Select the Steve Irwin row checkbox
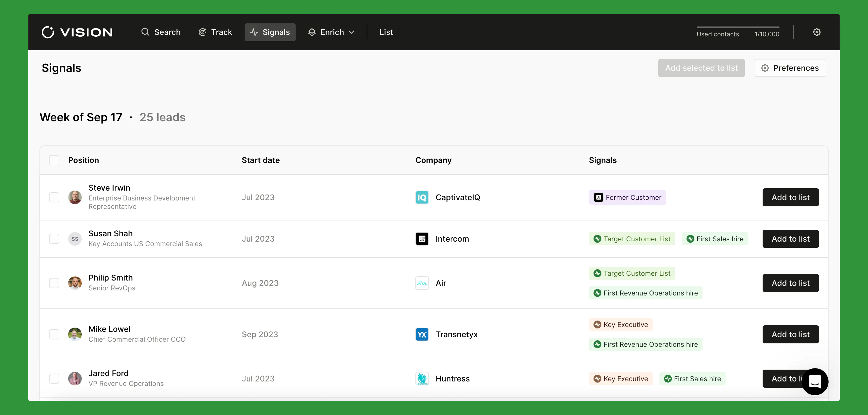 54,197
